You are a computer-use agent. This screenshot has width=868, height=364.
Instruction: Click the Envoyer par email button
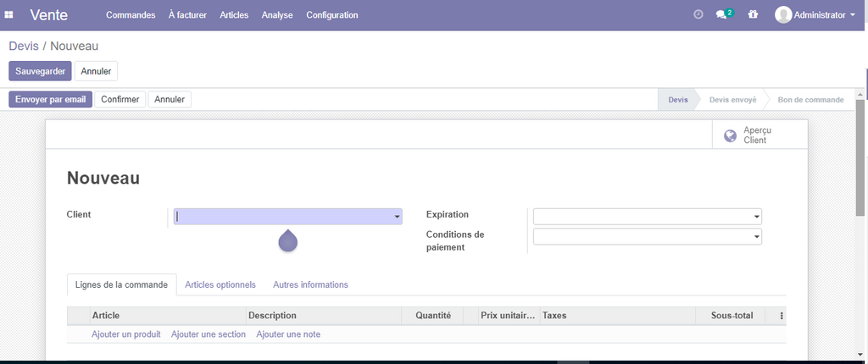[x=51, y=100]
